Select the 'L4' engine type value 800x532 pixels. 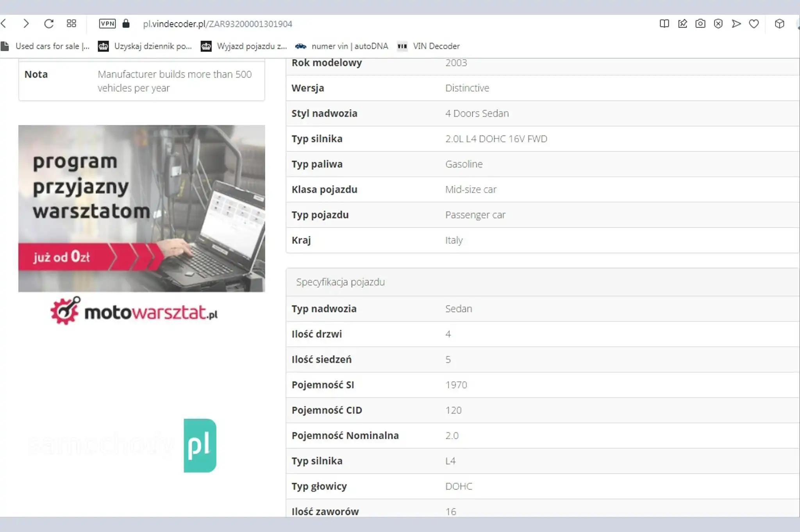pos(450,461)
